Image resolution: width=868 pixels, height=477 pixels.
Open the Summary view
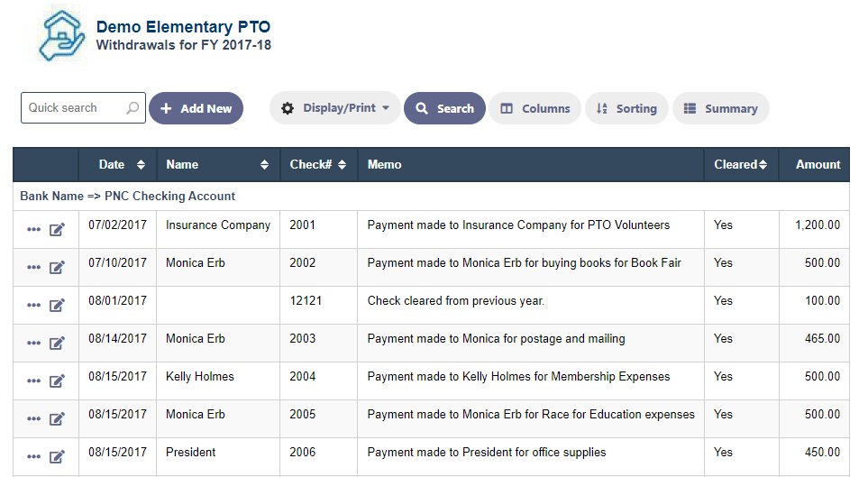point(721,108)
